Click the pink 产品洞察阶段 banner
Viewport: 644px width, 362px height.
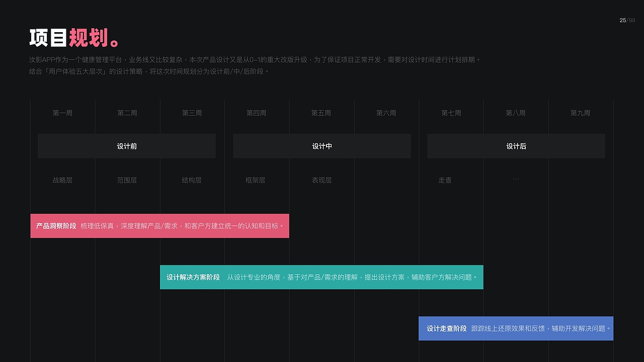(159, 225)
